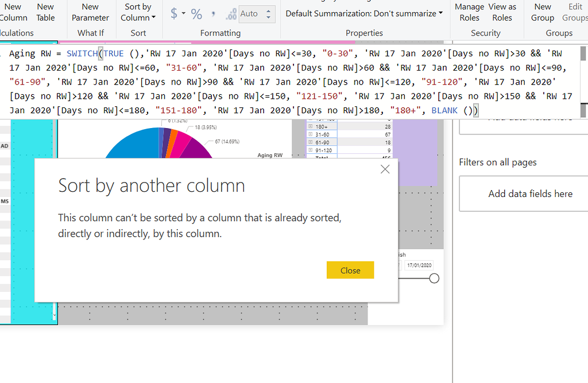The width and height of the screenshot is (588, 383).
Task: Click the thousands separator comma icon
Action: (214, 14)
